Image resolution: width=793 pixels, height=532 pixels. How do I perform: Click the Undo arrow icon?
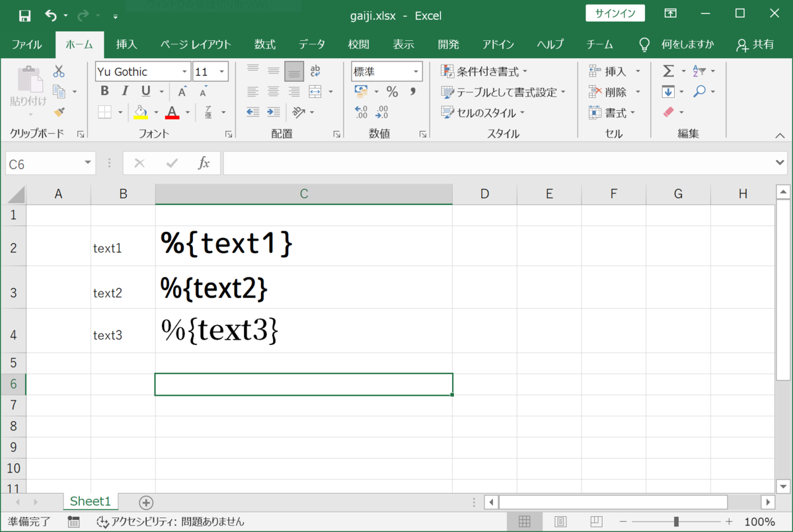click(x=52, y=15)
